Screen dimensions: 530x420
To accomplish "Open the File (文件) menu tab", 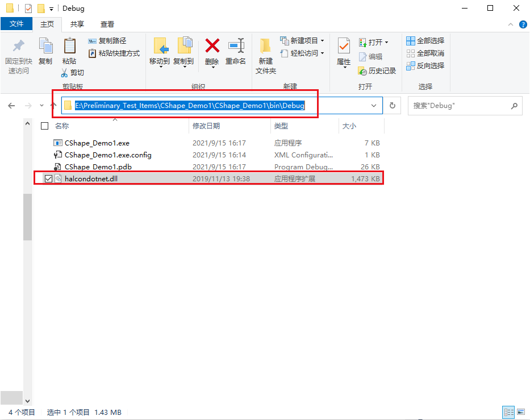I will point(16,24).
